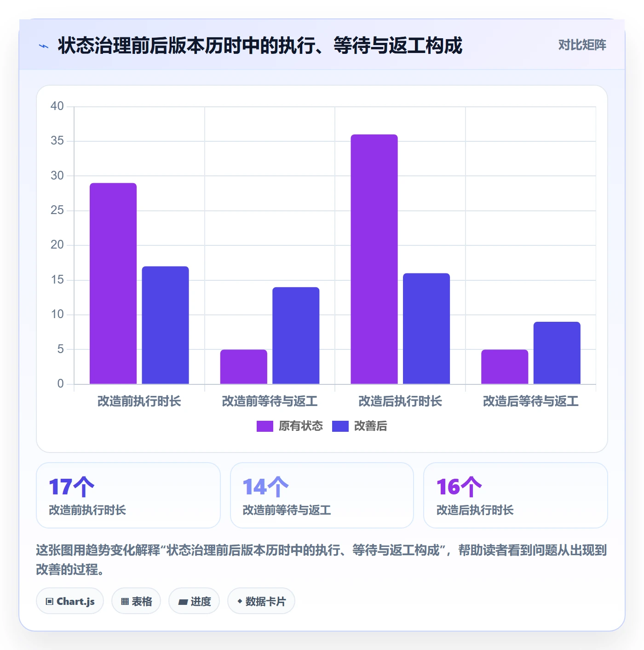Click the 对比矩阵 label in the header

[x=582, y=45]
